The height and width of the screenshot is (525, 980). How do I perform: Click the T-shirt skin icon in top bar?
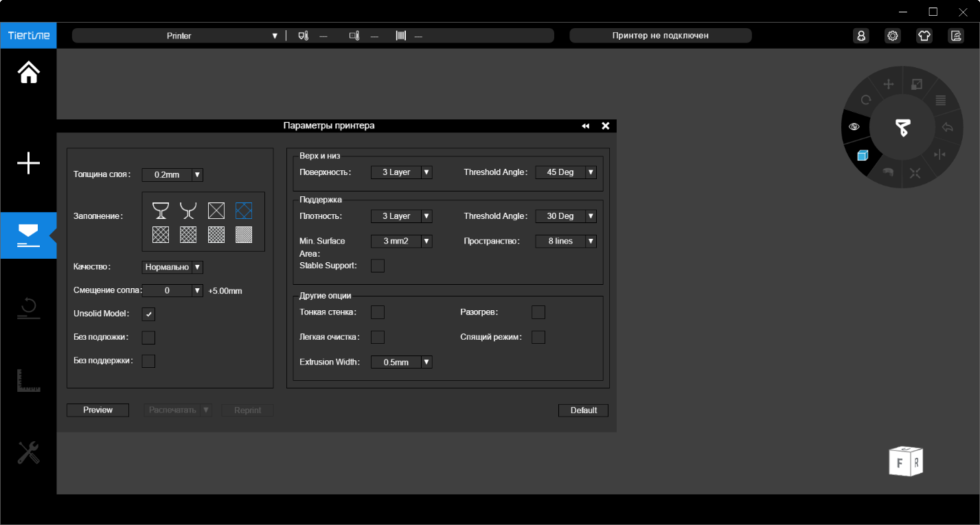click(924, 36)
